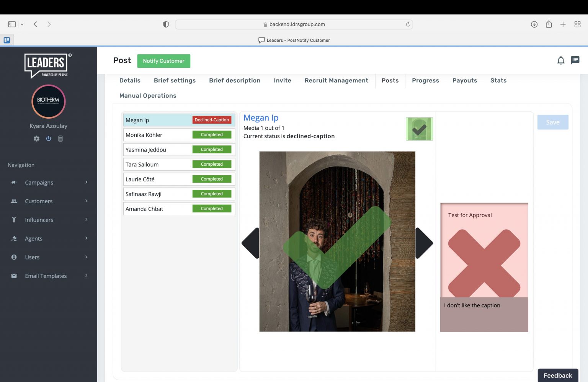The width and height of the screenshot is (588, 382).
Task: Open the calculator icon in sidebar
Action: tap(60, 139)
